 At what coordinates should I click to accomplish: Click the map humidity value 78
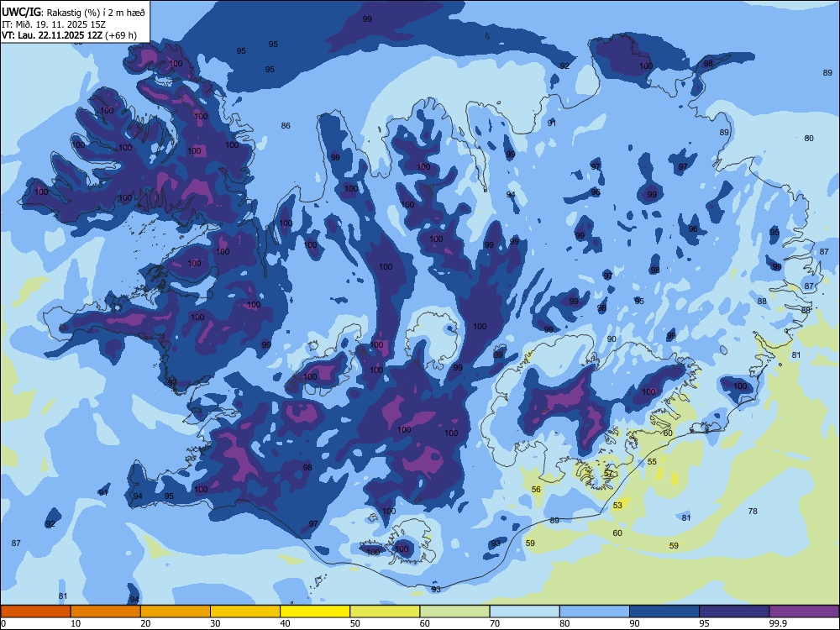[753, 511]
